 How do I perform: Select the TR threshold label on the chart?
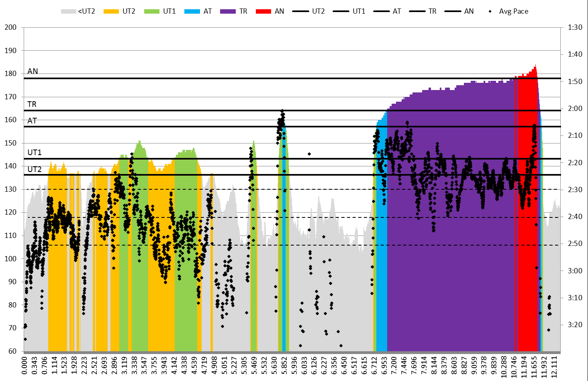click(32, 104)
